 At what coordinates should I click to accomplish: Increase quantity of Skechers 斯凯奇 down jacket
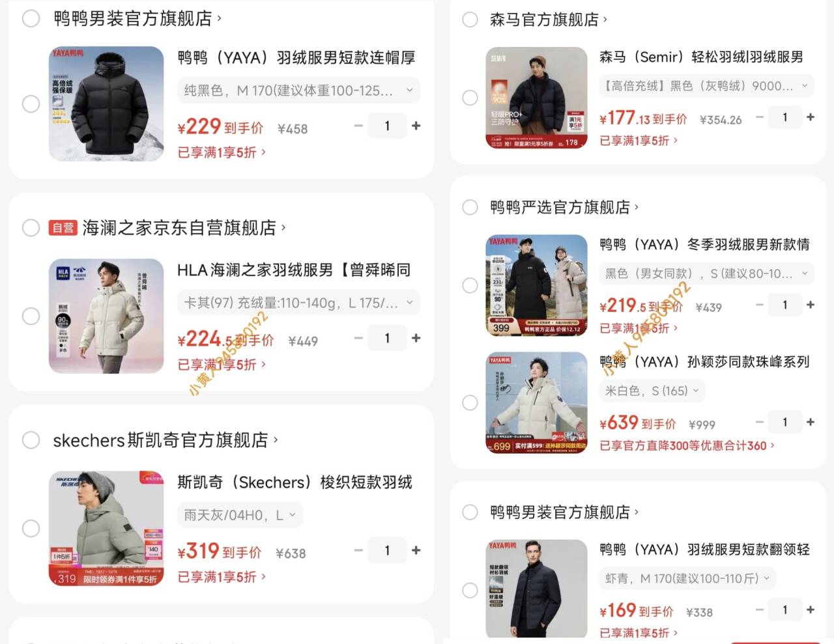[x=416, y=550]
